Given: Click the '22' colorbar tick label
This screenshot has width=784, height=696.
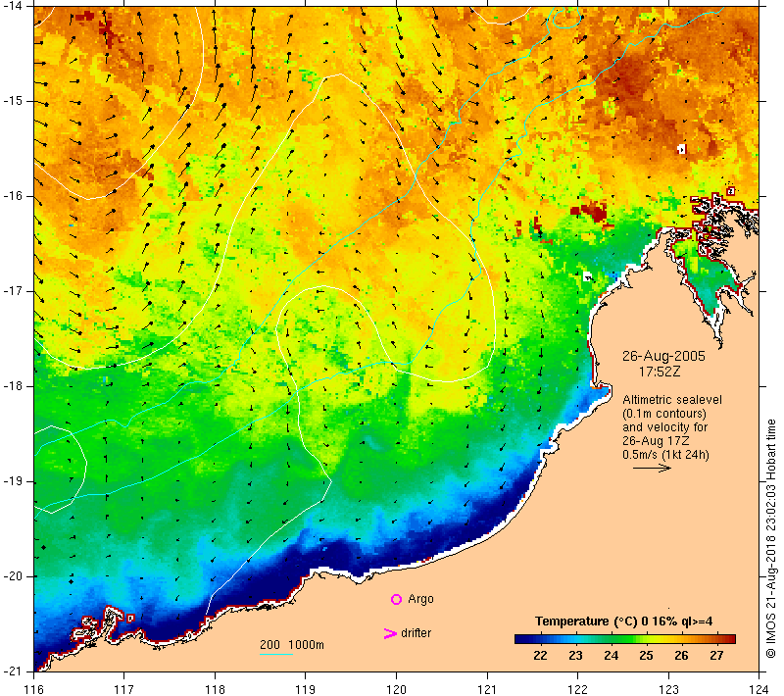Looking at the screenshot, I should click(540, 656).
